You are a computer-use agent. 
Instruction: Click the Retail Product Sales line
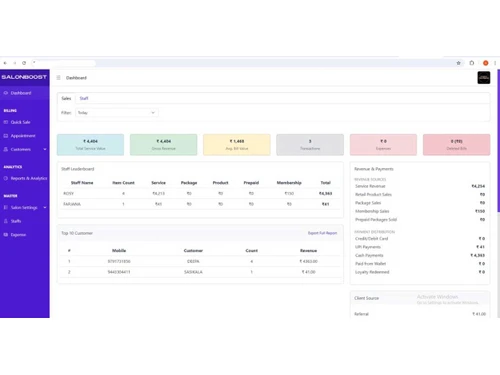click(x=420, y=194)
